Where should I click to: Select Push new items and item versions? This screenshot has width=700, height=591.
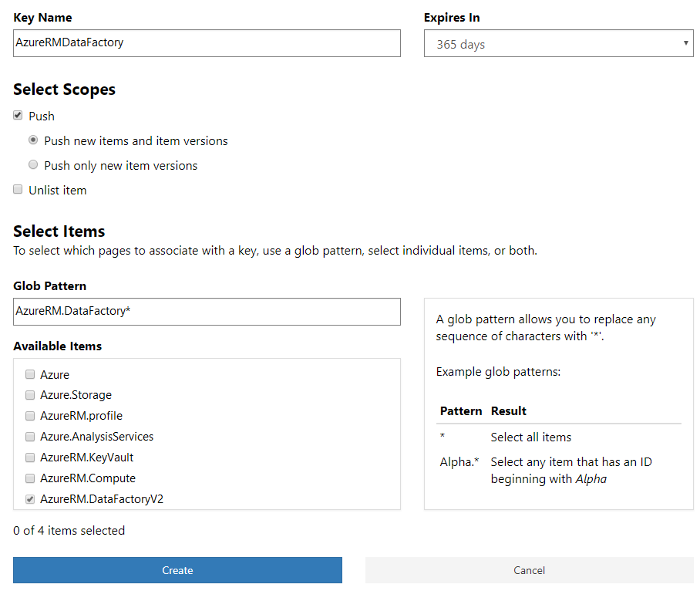(x=33, y=140)
